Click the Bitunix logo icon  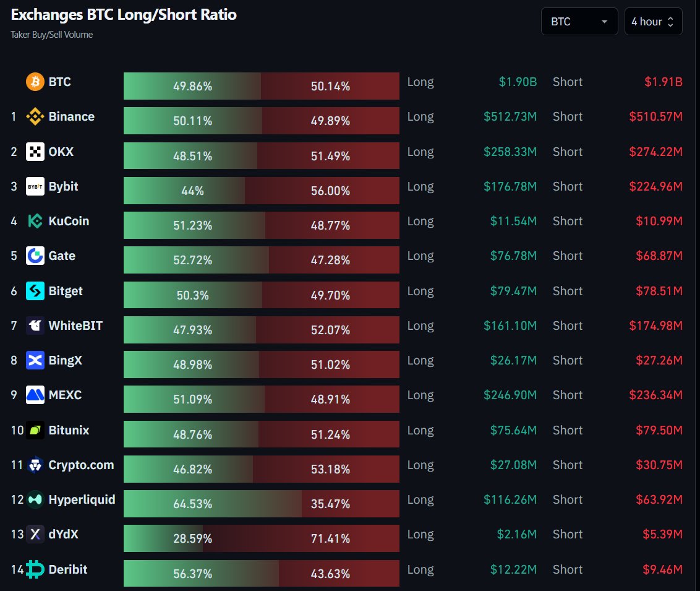click(x=35, y=430)
